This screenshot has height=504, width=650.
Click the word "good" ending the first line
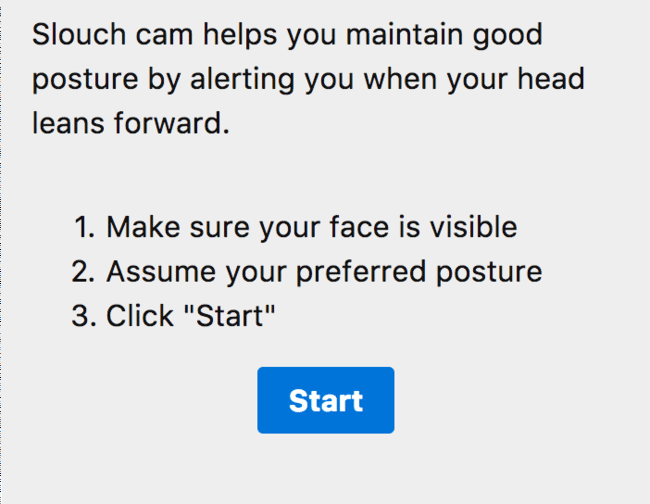(507, 36)
